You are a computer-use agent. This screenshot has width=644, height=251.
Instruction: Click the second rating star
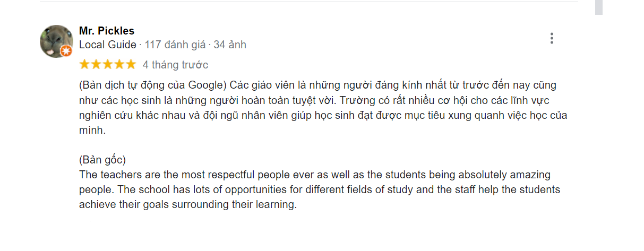tap(96, 65)
